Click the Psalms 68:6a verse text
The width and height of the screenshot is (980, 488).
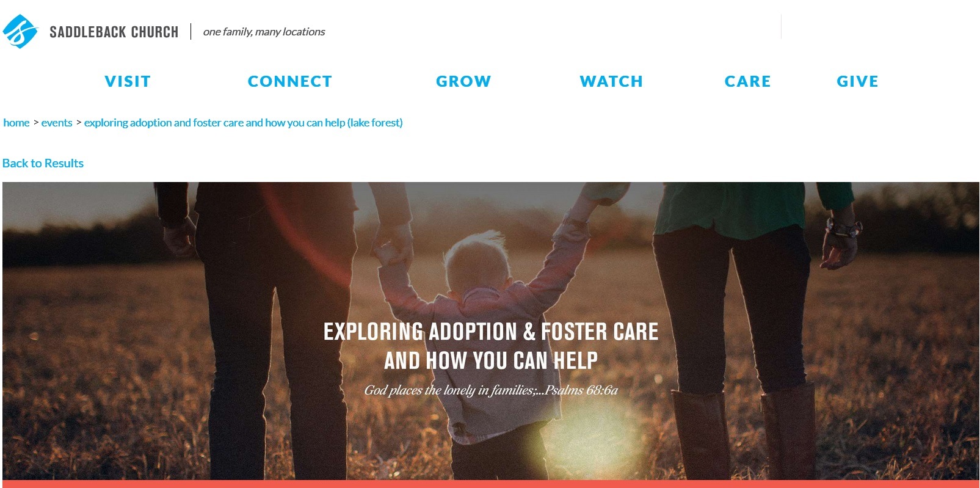491,390
